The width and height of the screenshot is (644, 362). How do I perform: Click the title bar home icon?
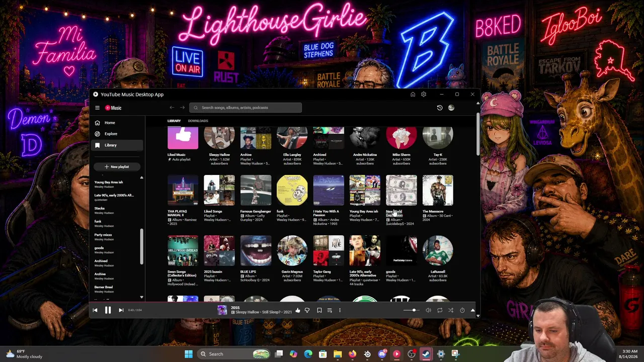(x=413, y=95)
